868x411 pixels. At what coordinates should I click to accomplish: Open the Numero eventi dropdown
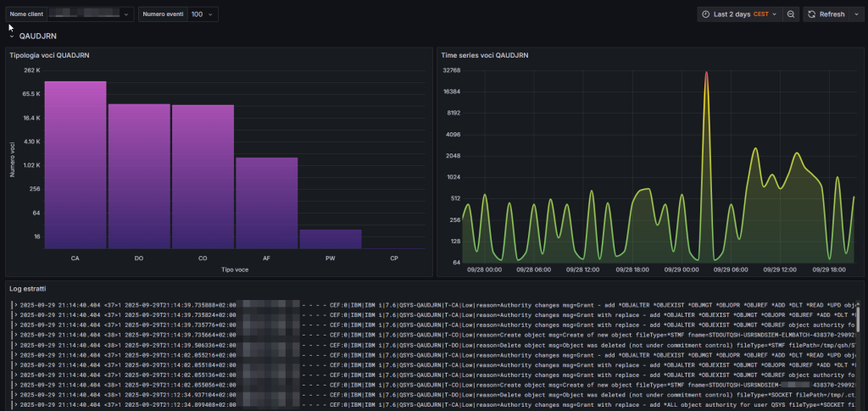(x=202, y=14)
